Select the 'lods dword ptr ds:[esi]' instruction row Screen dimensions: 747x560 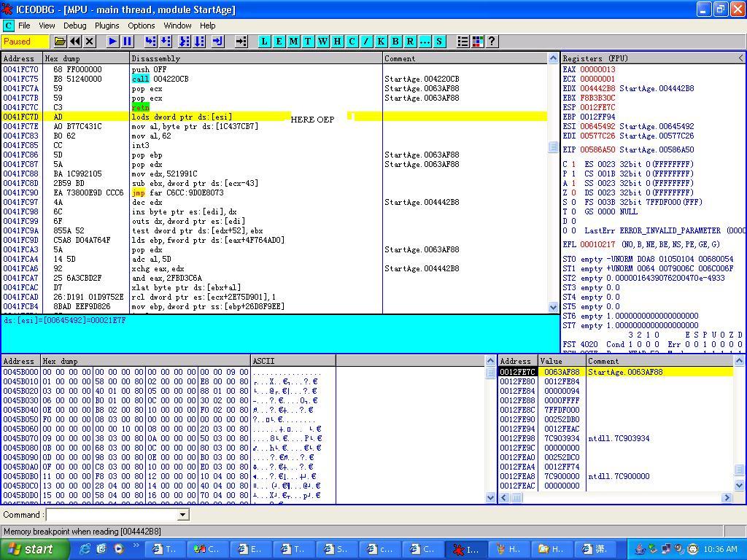274,117
